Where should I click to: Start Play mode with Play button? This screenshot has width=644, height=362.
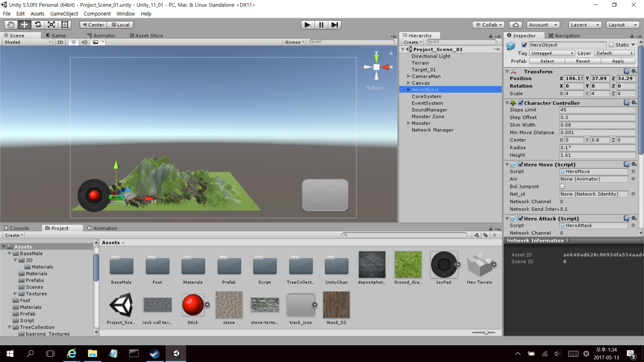(x=307, y=25)
